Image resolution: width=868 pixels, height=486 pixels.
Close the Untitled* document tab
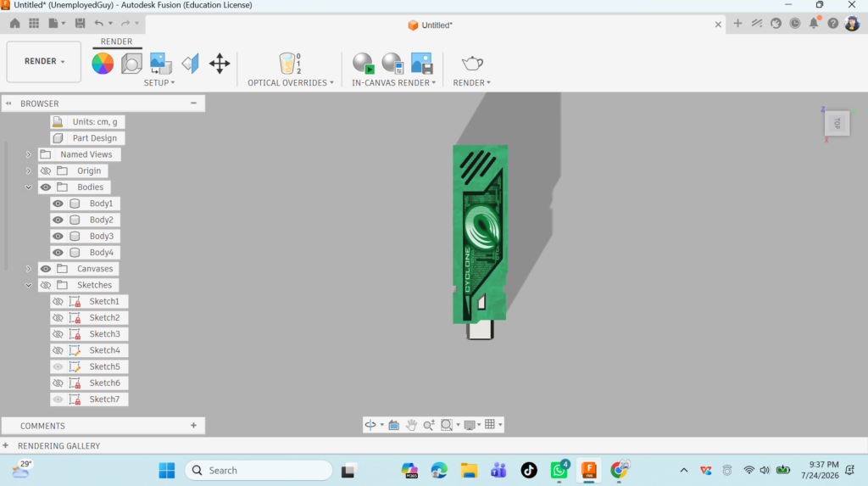718,25
